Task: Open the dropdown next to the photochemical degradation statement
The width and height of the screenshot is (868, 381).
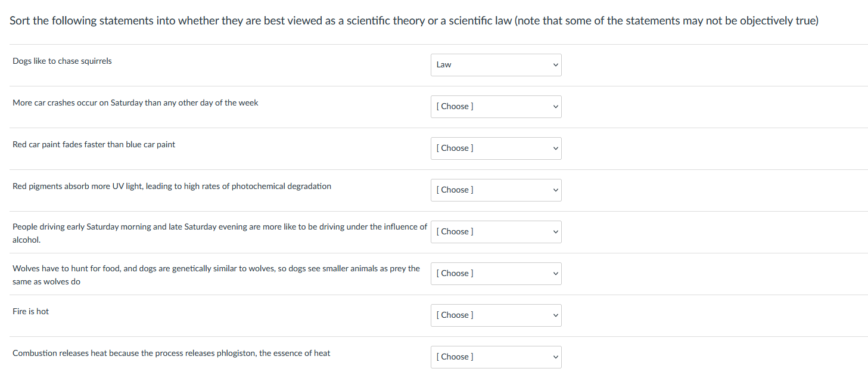Action: pyautogui.click(x=496, y=190)
